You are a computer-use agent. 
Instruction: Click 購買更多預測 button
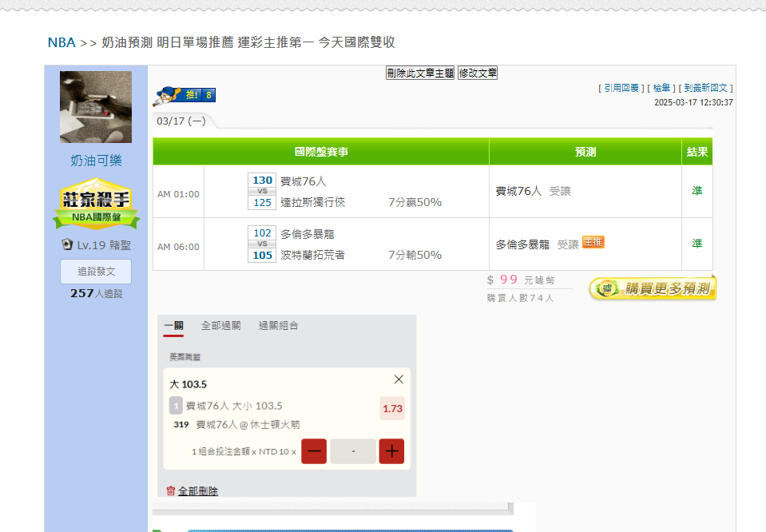point(653,288)
